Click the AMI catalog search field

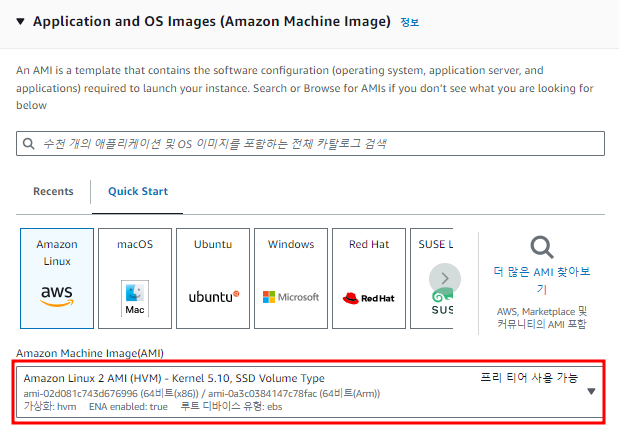tap(310, 144)
